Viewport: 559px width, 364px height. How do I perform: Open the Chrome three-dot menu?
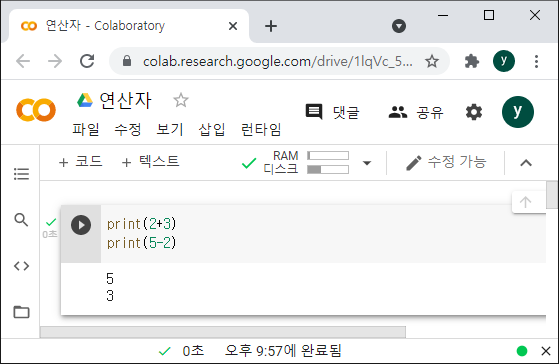click(x=536, y=61)
